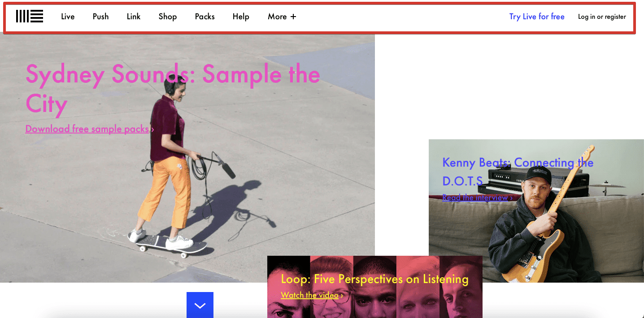Image resolution: width=644 pixels, height=318 pixels.
Task: Open the Shop section
Action: [168, 17]
